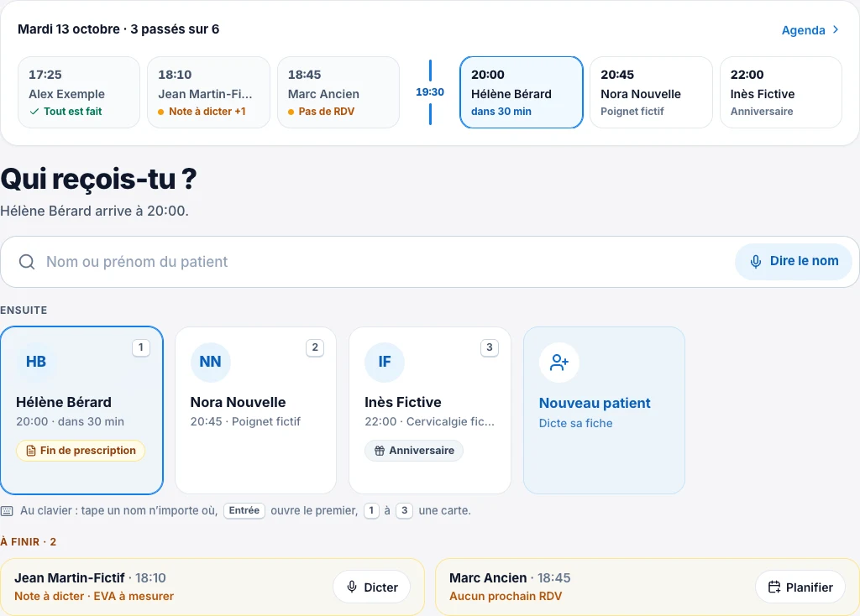
Task: Open the 20:00 Hélène Bérard timeline slot
Action: coord(521,92)
